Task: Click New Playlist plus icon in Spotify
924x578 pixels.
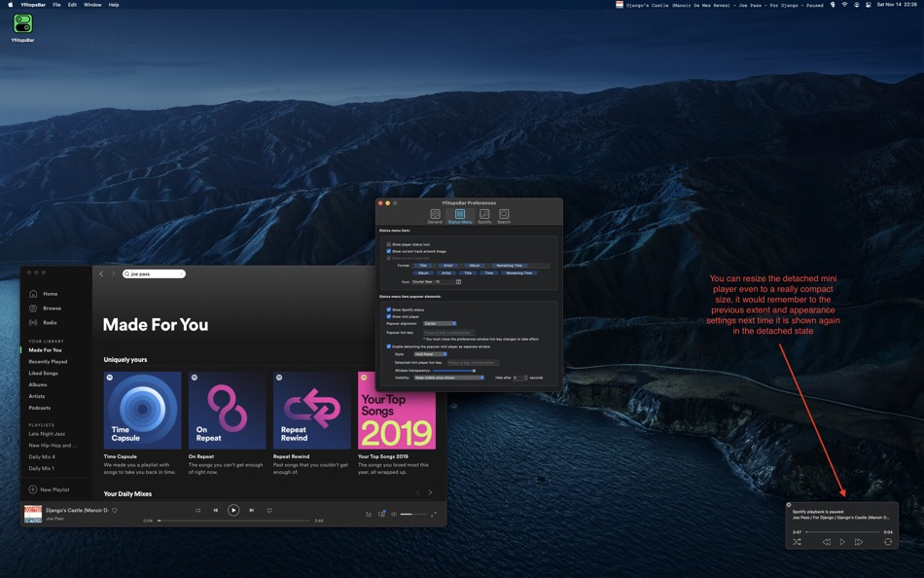Action: (x=33, y=489)
